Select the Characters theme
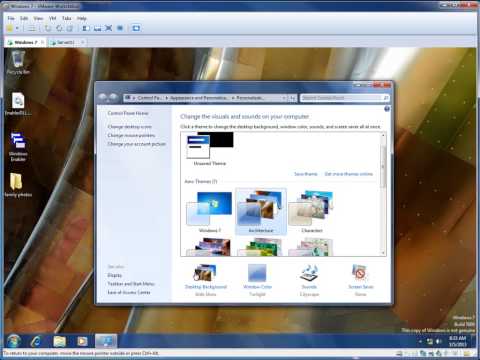 pyautogui.click(x=312, y=212)
